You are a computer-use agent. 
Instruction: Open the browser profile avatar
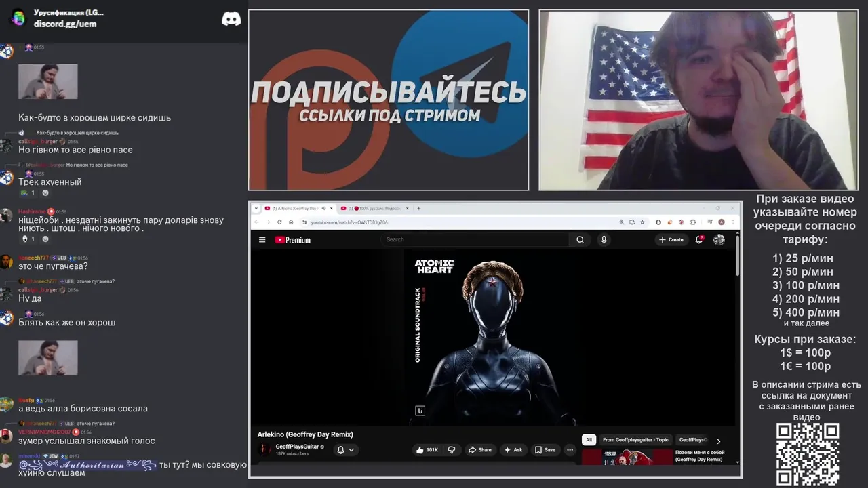pos(722,222)
